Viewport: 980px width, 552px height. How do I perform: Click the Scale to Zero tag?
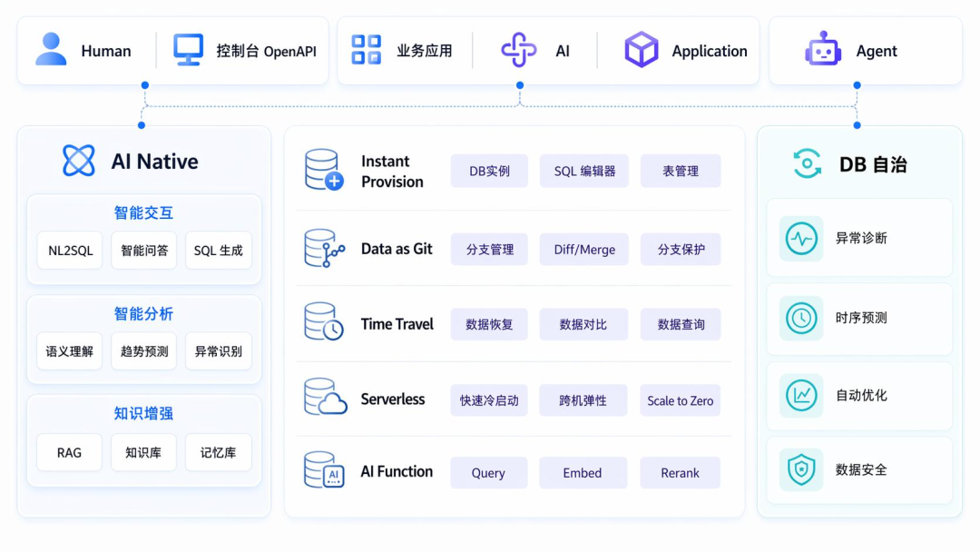point(680,400)
